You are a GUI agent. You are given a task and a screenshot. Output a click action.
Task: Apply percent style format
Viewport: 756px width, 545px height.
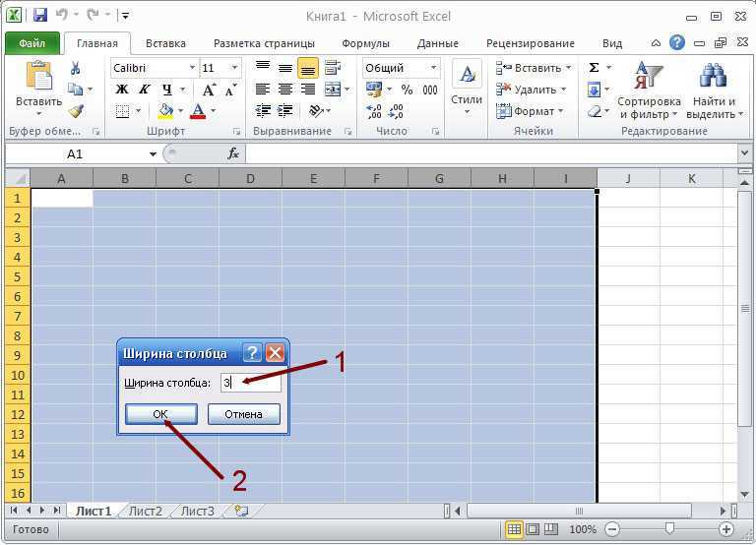click(x=407, y=90)
